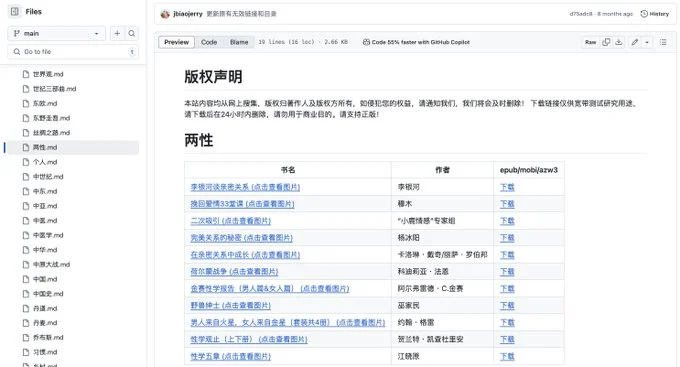Open 个人.md in file tree
680x367 pixels.
(45, 162)
